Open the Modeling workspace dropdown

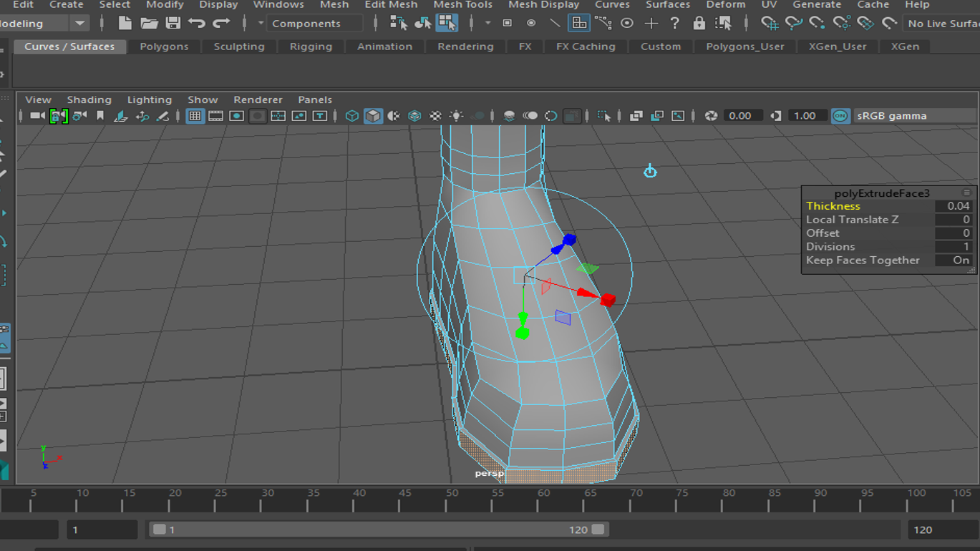pyautogui.click(x=79, y=24)
